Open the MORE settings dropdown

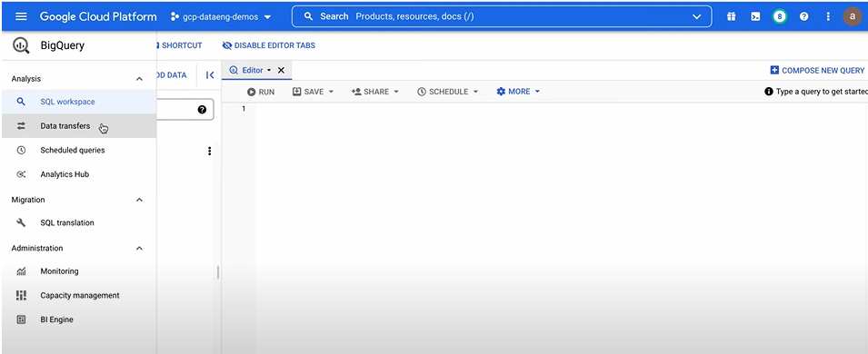click(518, 92)
